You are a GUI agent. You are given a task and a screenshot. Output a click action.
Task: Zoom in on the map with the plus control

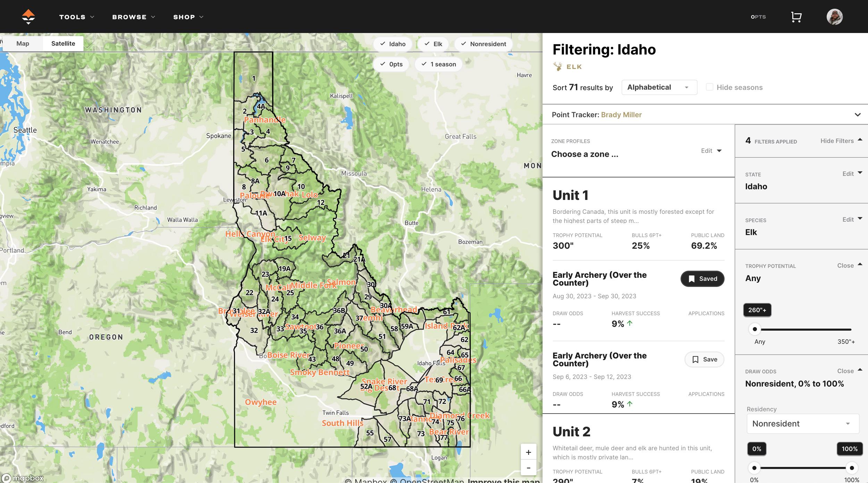pyautogui.click(x=528, y=452)
